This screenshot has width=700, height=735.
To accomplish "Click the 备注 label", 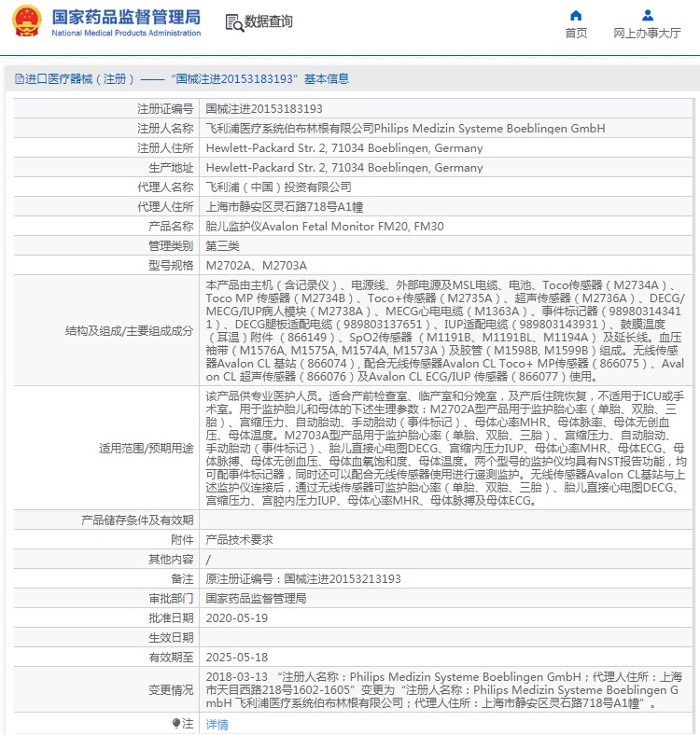I will click(x=182, y=579).
